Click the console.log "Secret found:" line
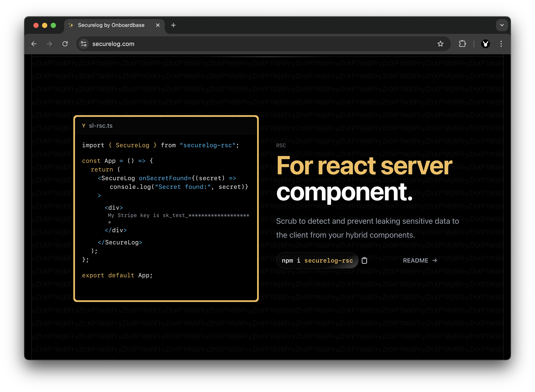This screenshot has width=535, height=392. click(179, 187)
